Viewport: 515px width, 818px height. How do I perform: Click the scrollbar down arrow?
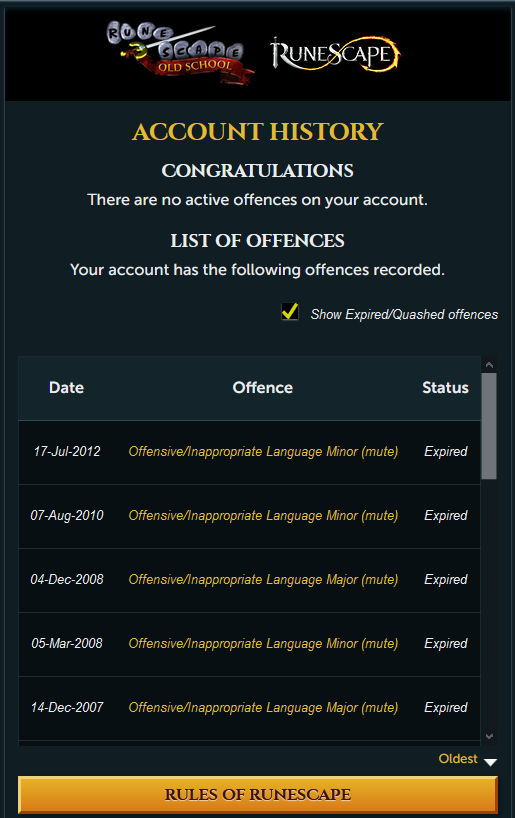coord(489,736)
